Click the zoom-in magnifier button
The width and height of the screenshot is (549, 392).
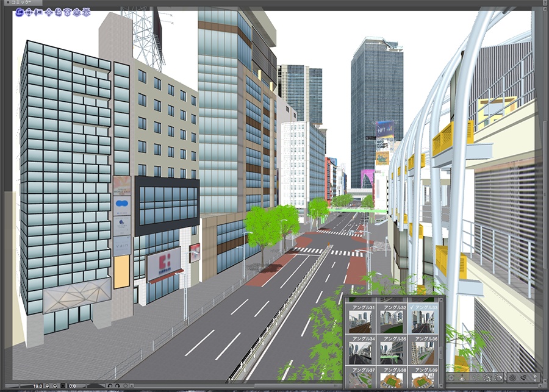pyautogui.click(x=55, y=386)
